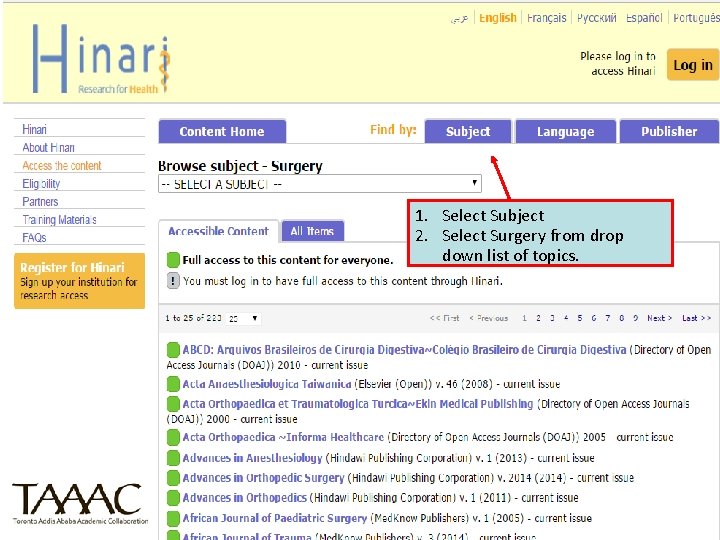Screen dimensions: 720x540
Task: Switch language to Français
Action: pyautogui.click(x=546, y=18)
